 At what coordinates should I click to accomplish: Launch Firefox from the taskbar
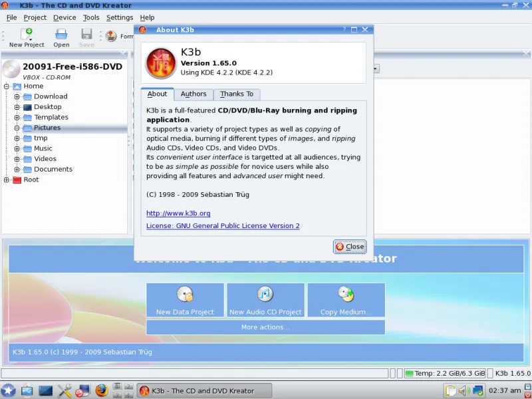[101, 390]
